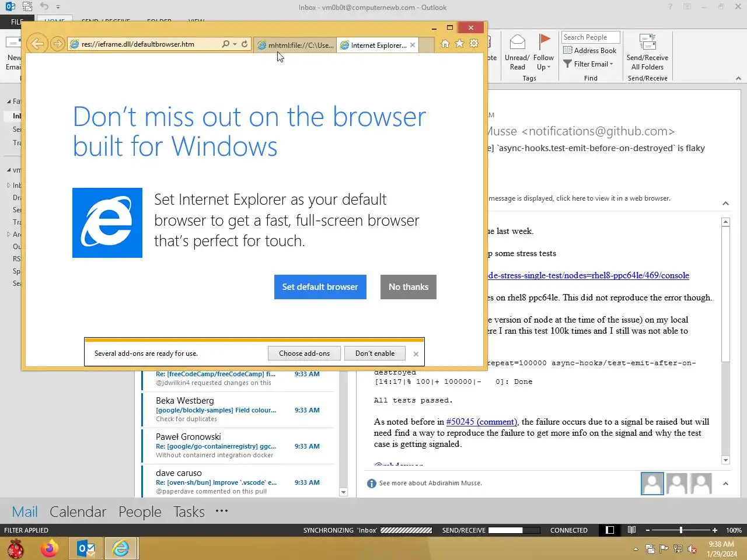
Task: Switch to People in Outlook navigation
Action: [140, 512]
